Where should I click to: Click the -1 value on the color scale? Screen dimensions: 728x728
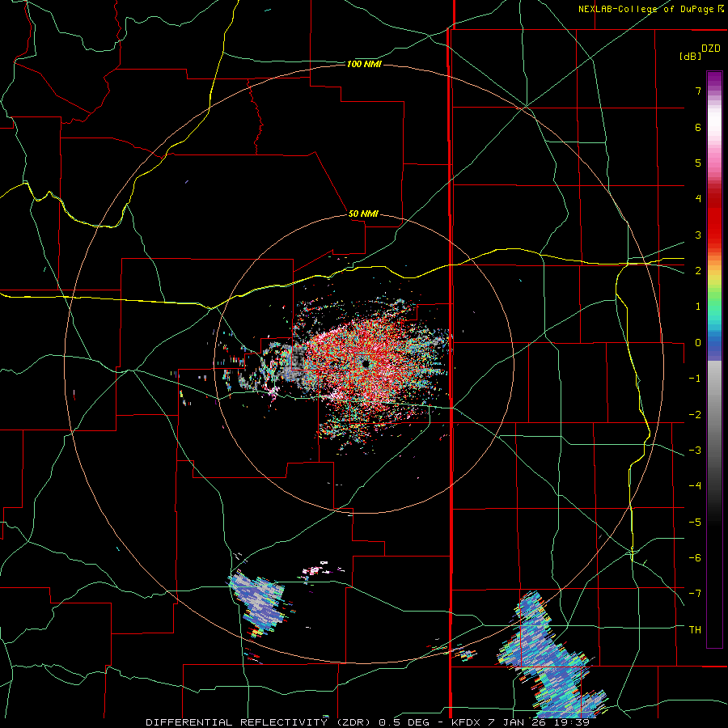pos(695,379)
